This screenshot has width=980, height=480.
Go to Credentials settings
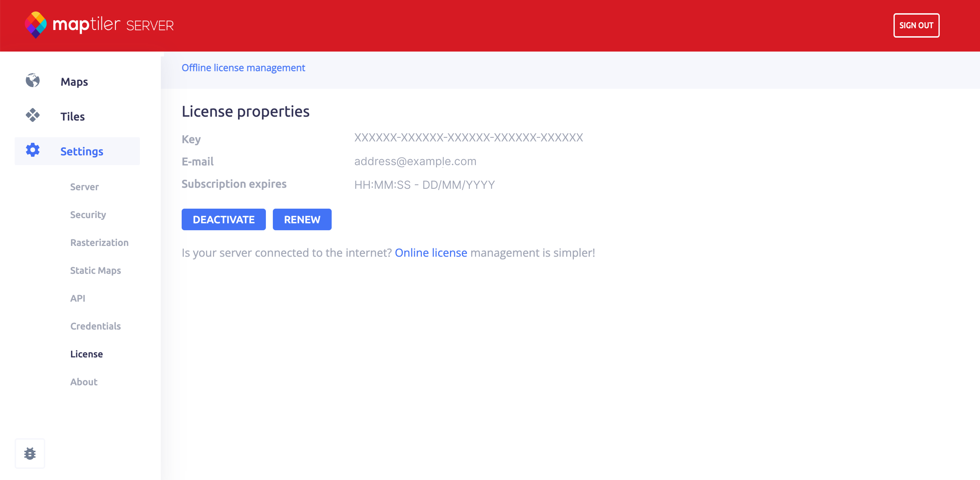96,326
